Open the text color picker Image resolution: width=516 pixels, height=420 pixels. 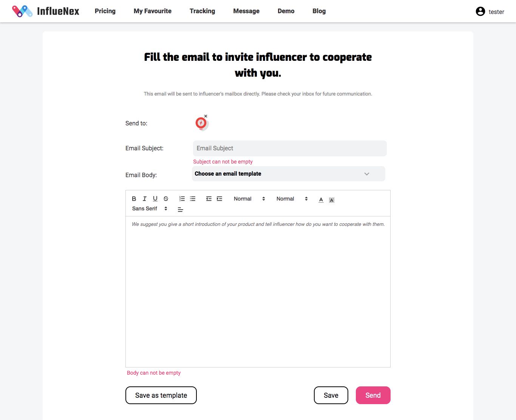(x=321, y=199)
